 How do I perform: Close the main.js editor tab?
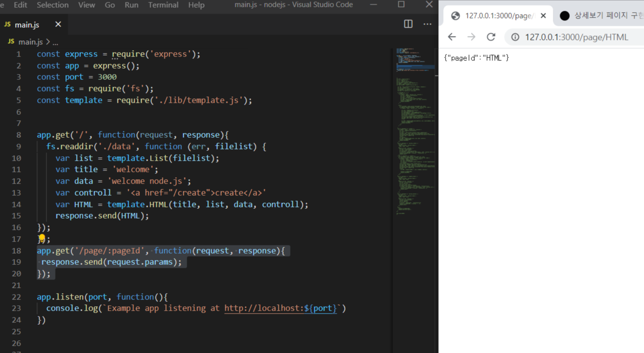(x=58, y=24)
